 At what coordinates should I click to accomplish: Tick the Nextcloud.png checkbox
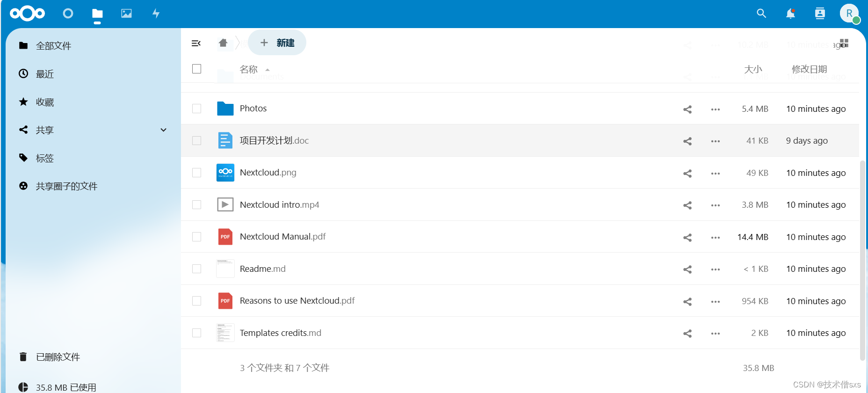197,173
